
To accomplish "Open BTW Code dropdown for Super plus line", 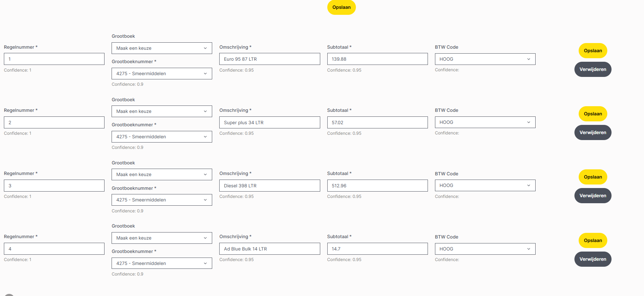I will point(485,122).
